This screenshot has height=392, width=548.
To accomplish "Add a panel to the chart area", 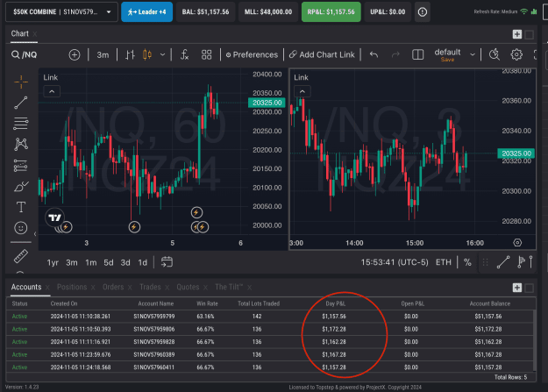I will (517, 34).
